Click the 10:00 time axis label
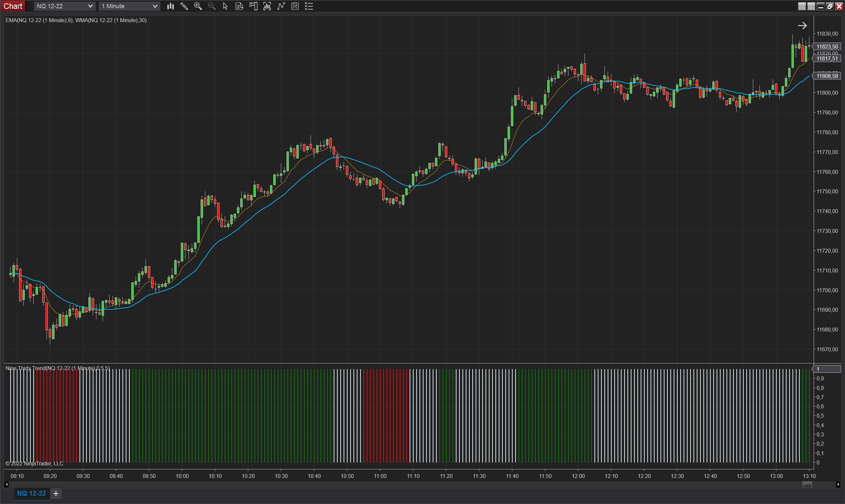The width and height of the screenshot is (845, 504). tap(182, 476)
